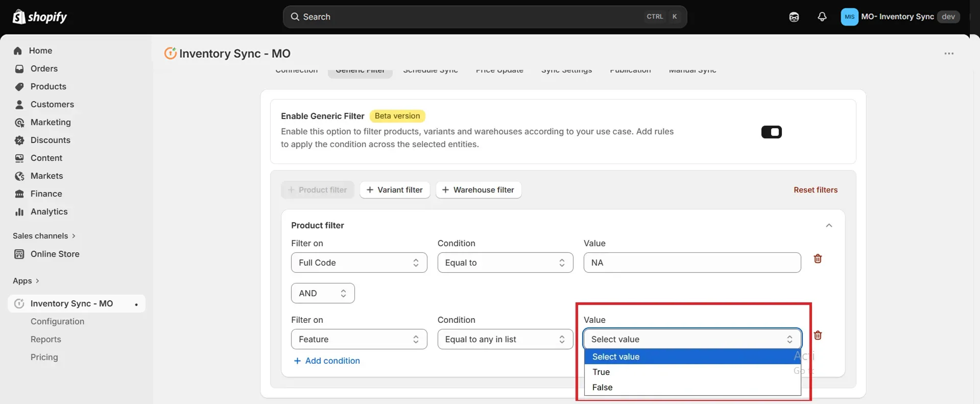This screenshot has width=980, height=404.
Task: Open Pricing under Inventory Sync
Action: (44, 357)
